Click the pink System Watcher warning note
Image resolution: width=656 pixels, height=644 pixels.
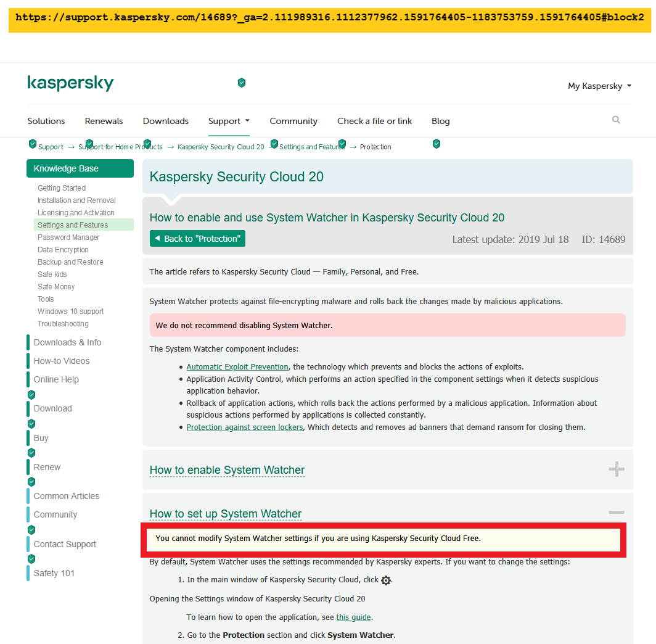[x=387, y=325]
